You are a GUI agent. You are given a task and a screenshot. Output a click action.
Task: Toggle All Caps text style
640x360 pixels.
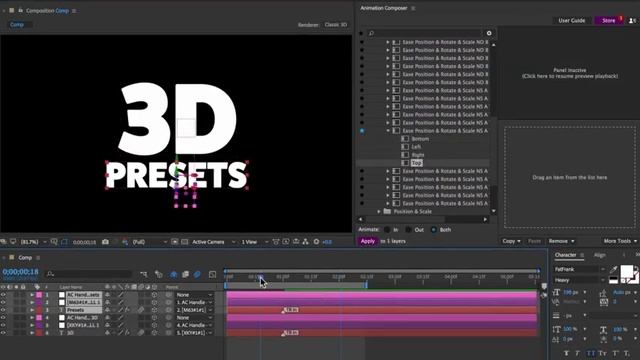591,353
